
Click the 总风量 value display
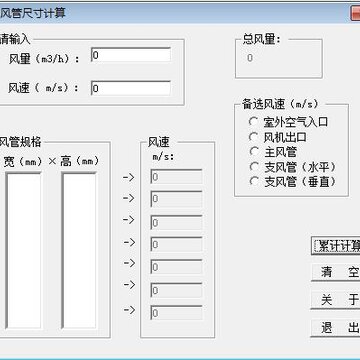coord(279,59)
